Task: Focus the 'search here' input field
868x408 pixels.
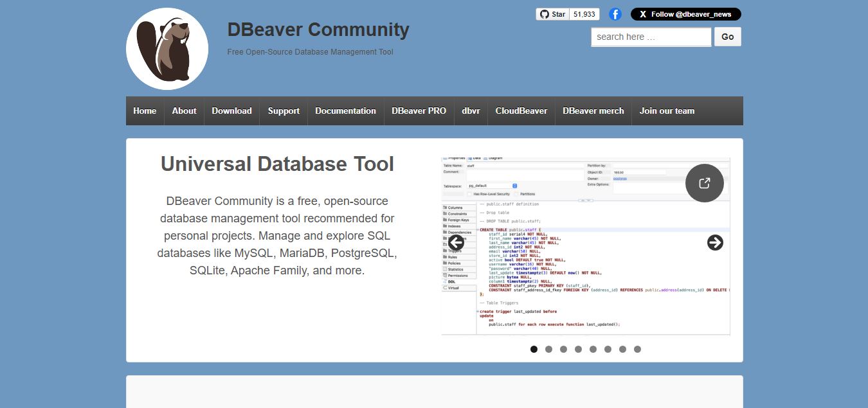Action: coord(651,37)
